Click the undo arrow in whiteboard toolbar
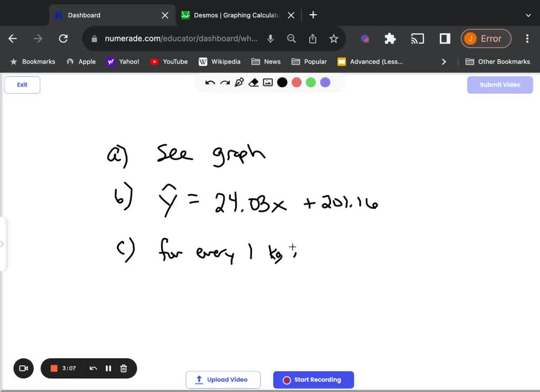 click(210, 83)
